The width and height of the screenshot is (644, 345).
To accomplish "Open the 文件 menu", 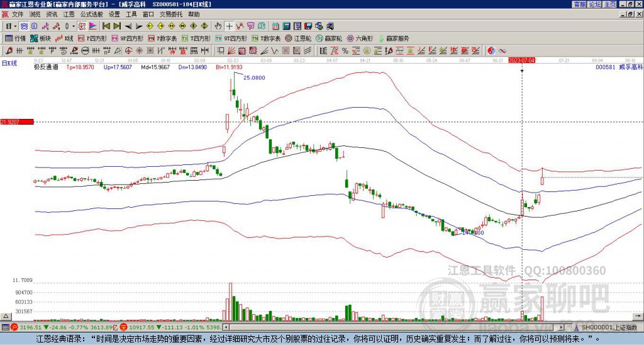I will point(17,14).
